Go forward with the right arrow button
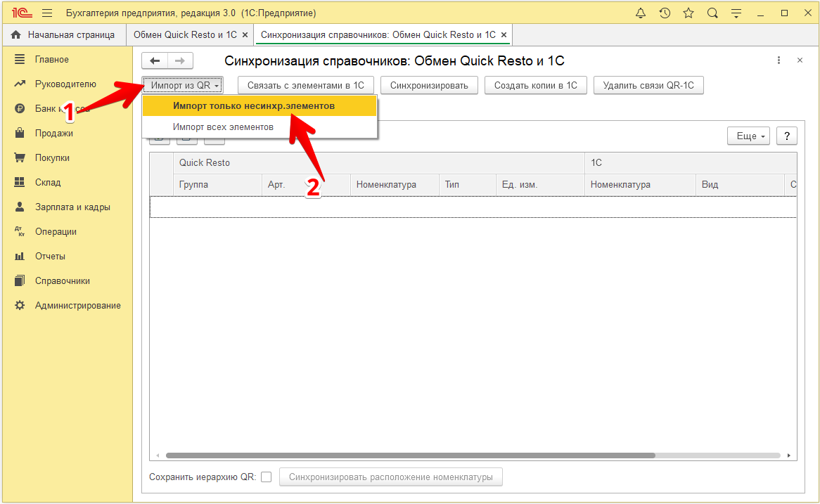 180,60
